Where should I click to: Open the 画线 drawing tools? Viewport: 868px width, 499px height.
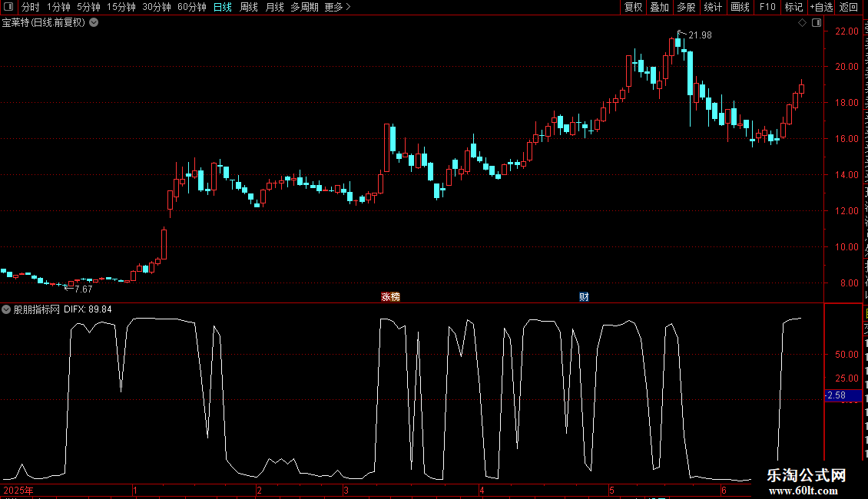pyautogui.click(x=740, y=7)
